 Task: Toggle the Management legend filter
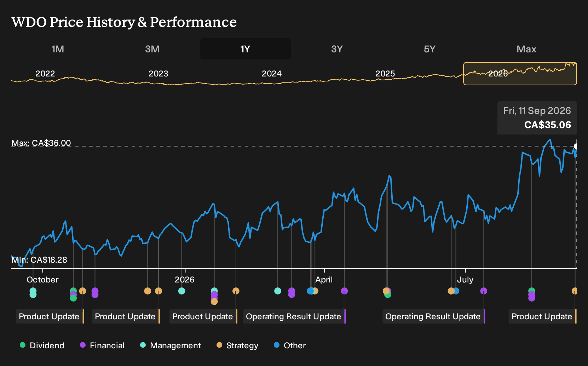[x=171, y=345]
